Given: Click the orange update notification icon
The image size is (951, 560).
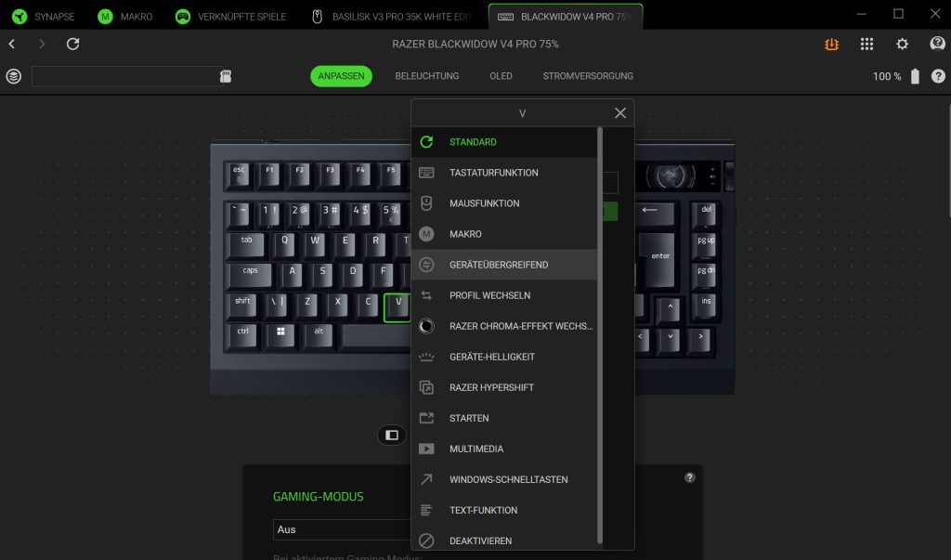Looking at the screenshot, I should (x=832, y=44).
